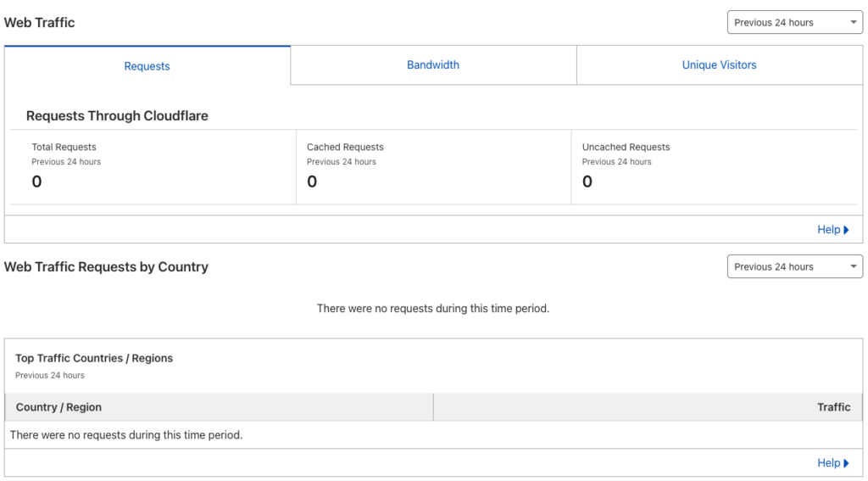The width and height of the screenshot is (868, 481).
Task: Click the Requests Through Cloudflare heading
Action: 117,116
